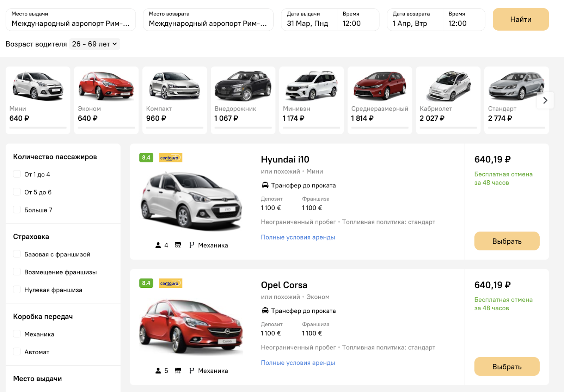
Task: Click the 'Возраст водителя' label
Action: [x=36, y=44]
